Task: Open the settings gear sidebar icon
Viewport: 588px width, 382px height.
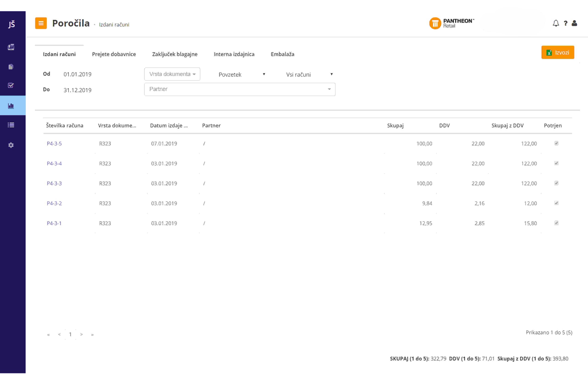Action: (x=11, y=145)
